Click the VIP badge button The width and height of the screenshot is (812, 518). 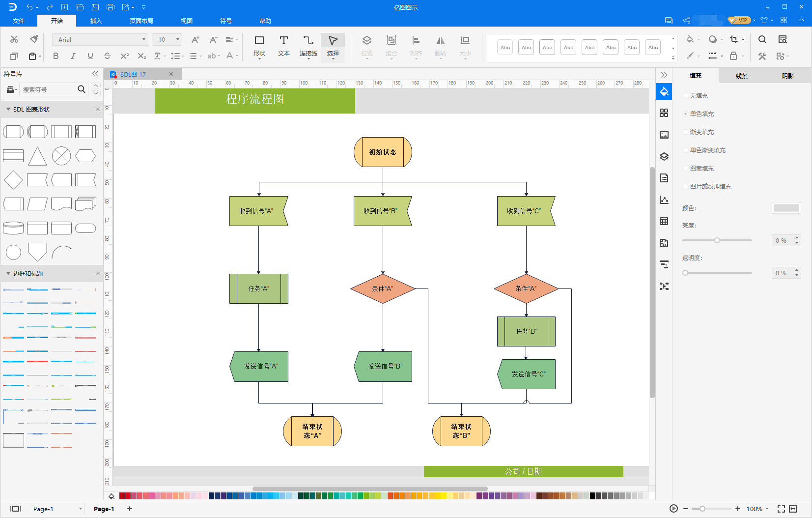click(739, 20)
